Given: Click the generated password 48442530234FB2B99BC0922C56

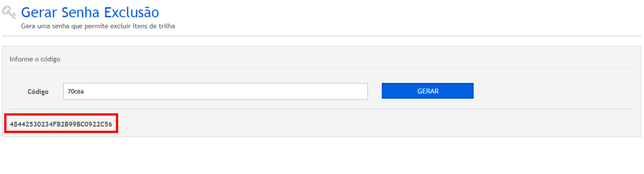Looking at the screenshot, I should (x=61, y=124).
